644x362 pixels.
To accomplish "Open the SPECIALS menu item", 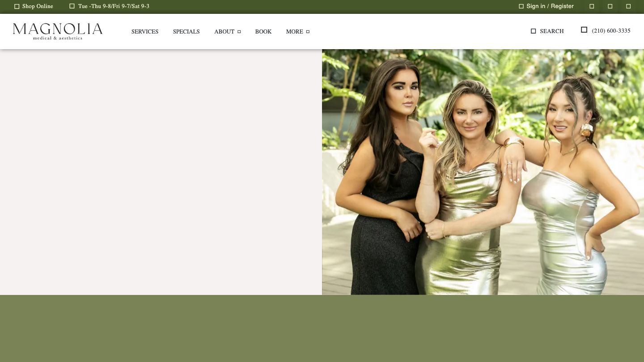I will coord(186,32).
